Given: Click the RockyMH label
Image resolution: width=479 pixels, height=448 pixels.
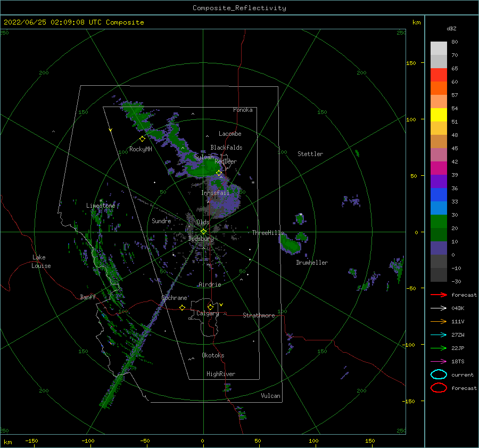Looking at the screenshot, I should click(141, 149).
